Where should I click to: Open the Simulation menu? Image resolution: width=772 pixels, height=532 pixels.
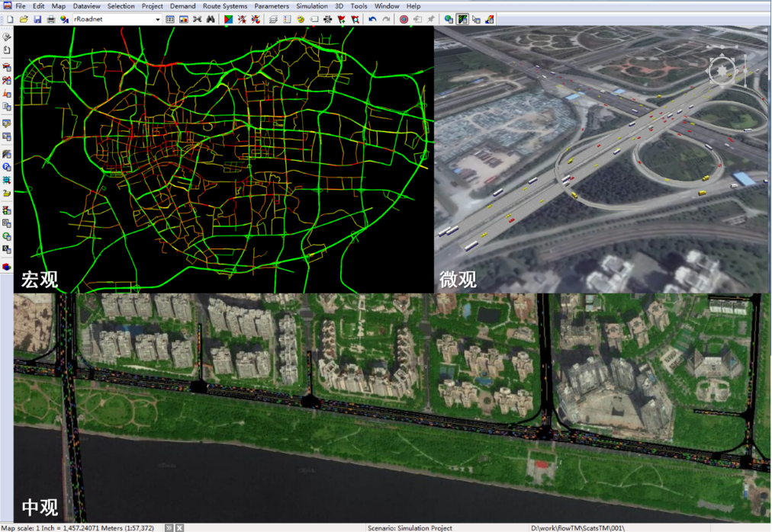(311, 6)
